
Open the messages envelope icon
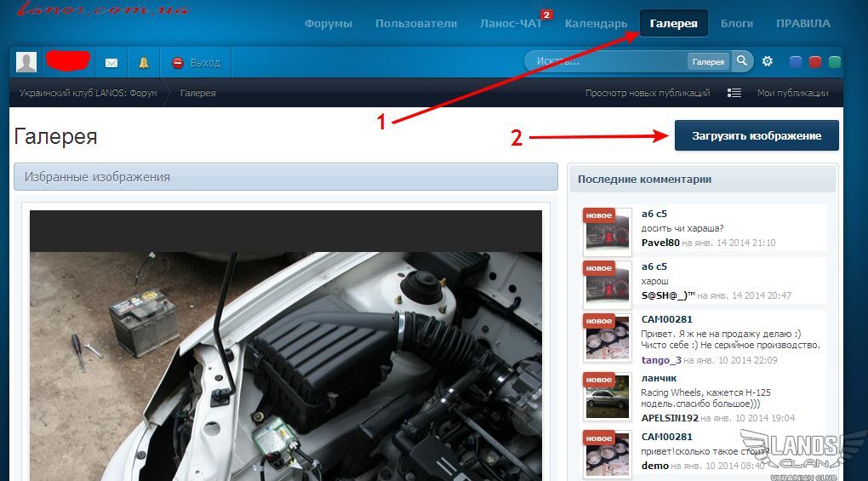tap(111, 62)
